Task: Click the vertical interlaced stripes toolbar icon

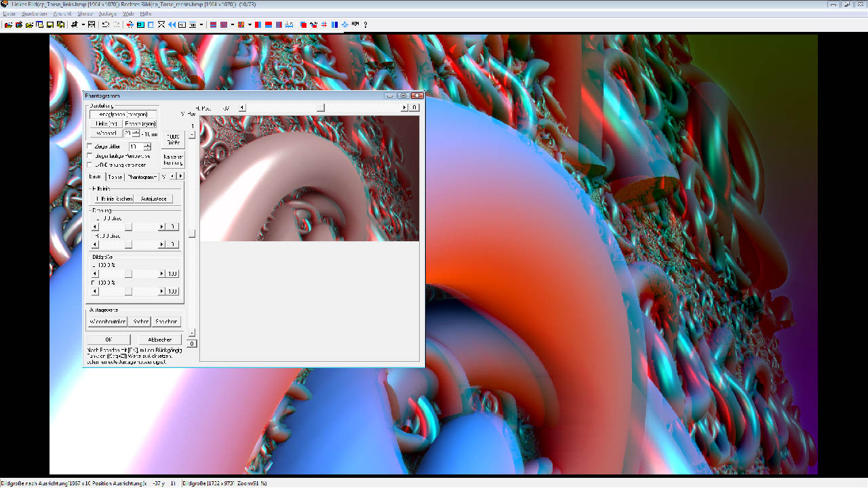Action: click(279, 24)
